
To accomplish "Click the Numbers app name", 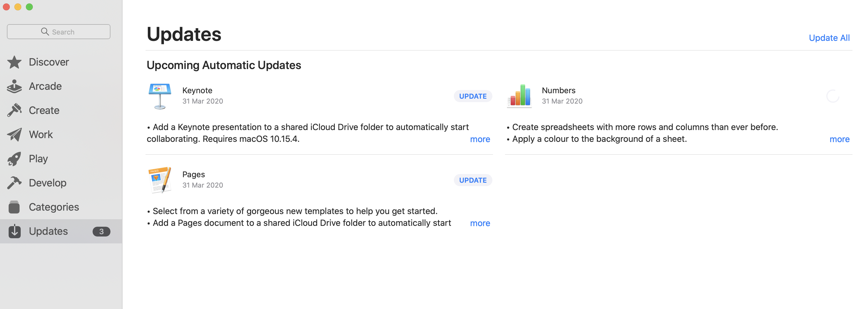I will tap(558, 90).
